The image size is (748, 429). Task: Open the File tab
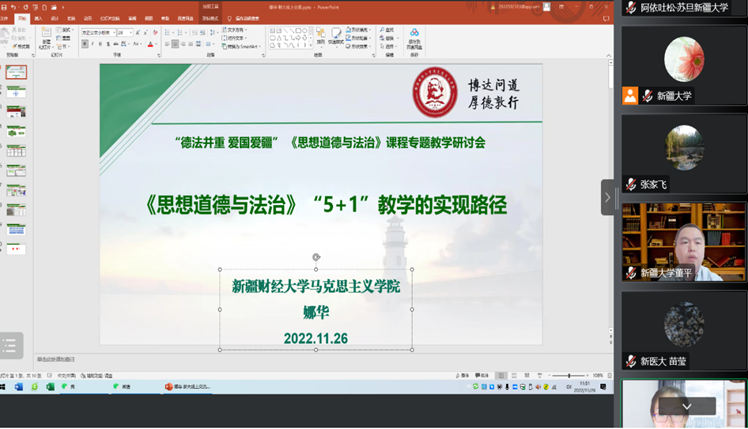(x=6, y=17)
